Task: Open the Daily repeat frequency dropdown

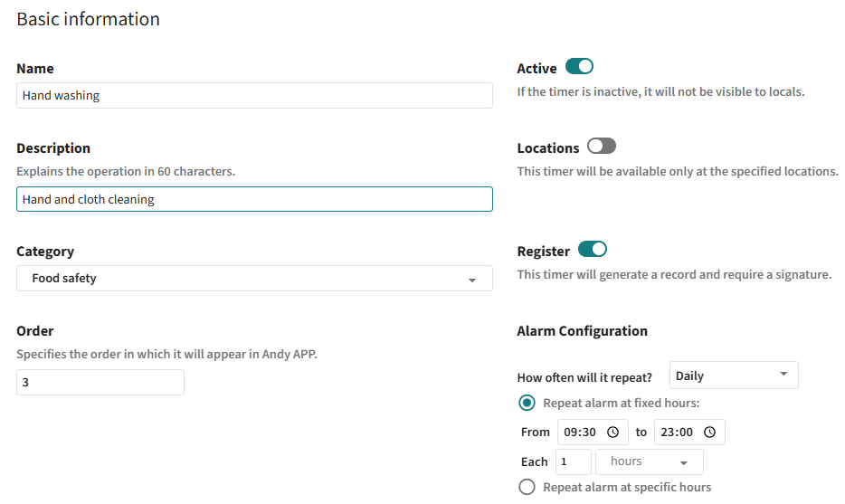Action: pyautogui.click(x=734, y=376)
